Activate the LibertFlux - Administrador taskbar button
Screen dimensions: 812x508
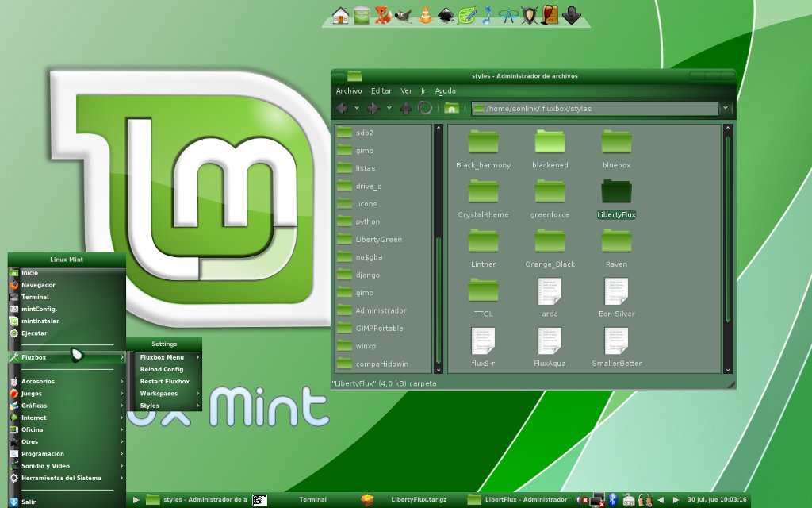point(518,500)
